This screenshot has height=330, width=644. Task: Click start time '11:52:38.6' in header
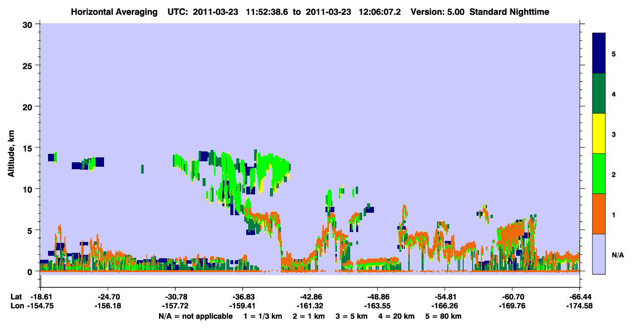pos(268,12)
